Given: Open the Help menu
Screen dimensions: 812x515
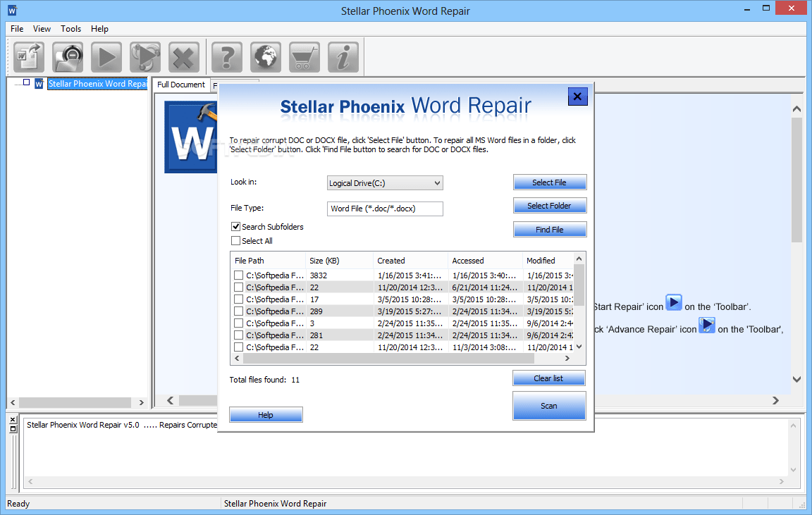Looking at the screenshot, I should click(99, 29).
